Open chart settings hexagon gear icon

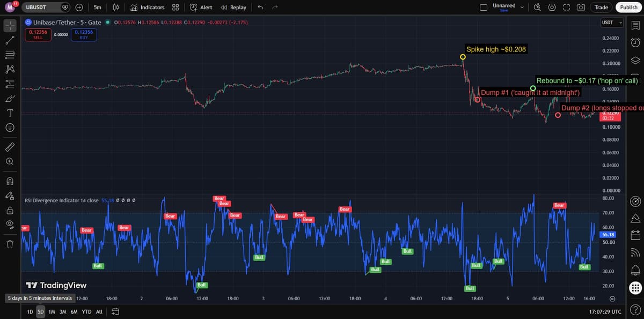coord(552,8)
